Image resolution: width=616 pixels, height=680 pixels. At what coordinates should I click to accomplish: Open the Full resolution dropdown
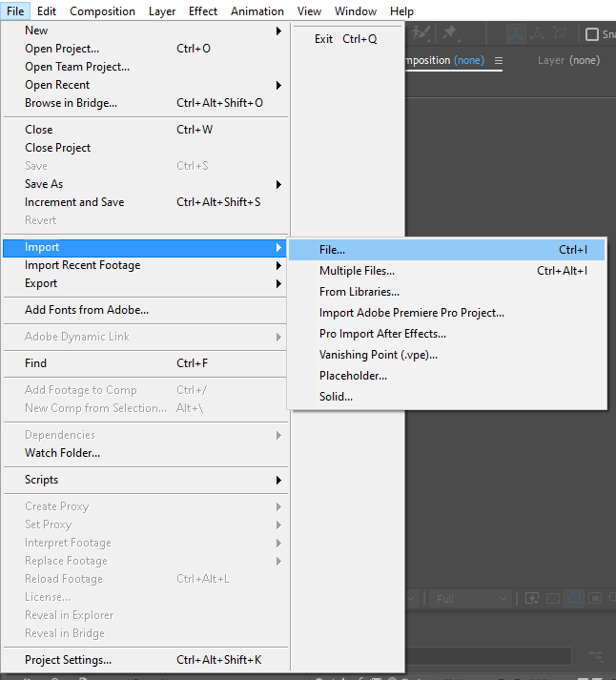[472, 599]
